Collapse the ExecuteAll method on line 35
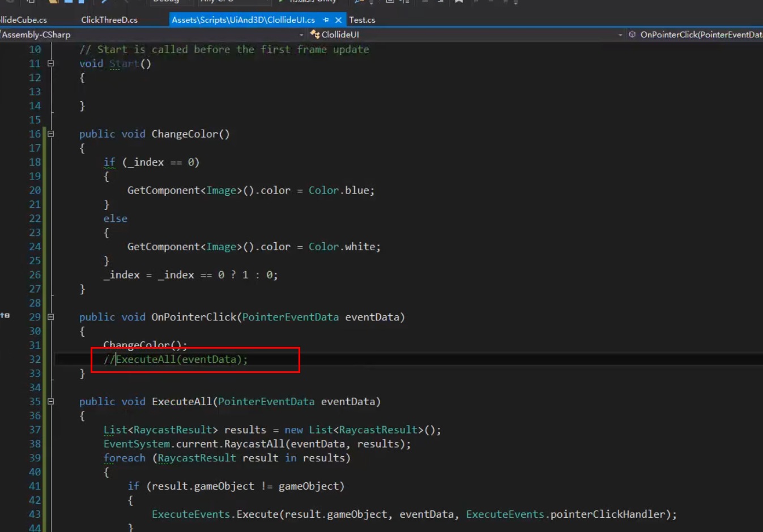763x532 pixels. coord(50,402)
